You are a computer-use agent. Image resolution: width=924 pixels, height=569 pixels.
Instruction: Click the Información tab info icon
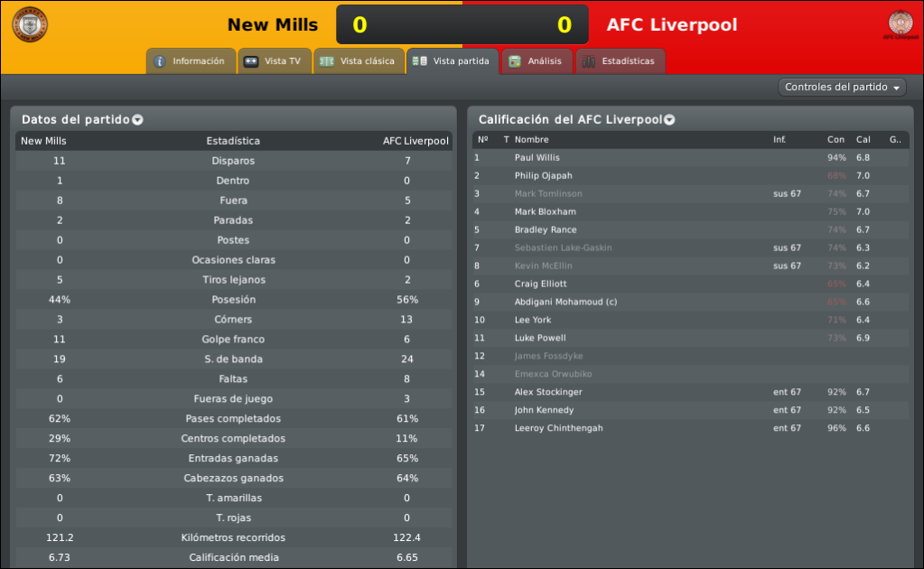(x=160, y=61)
